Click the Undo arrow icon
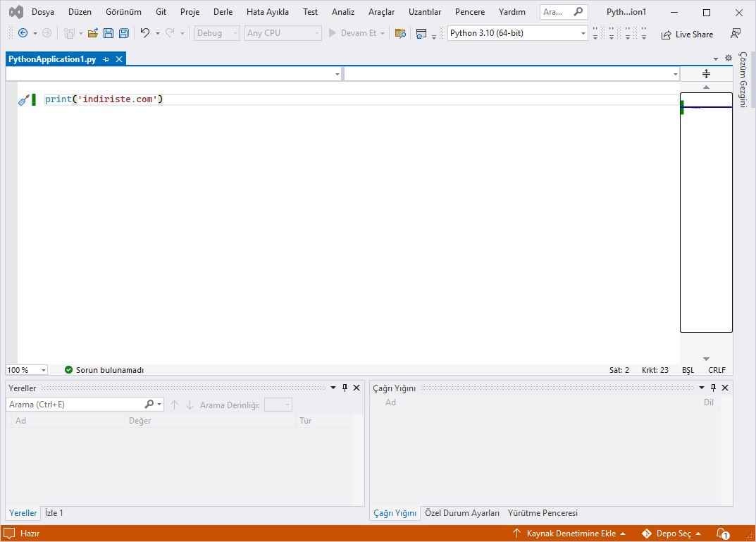The height and width of the screenshot is (542, 756). 144,33
